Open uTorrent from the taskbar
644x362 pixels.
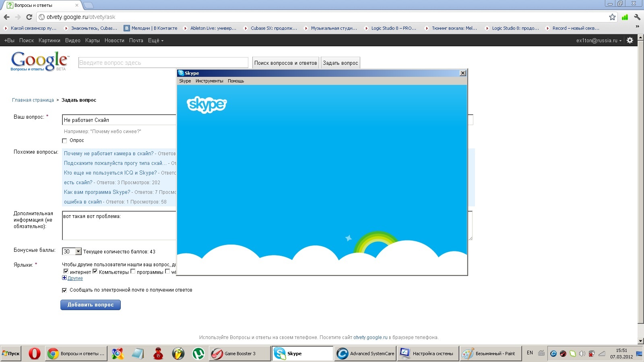(x=198, y=354)
